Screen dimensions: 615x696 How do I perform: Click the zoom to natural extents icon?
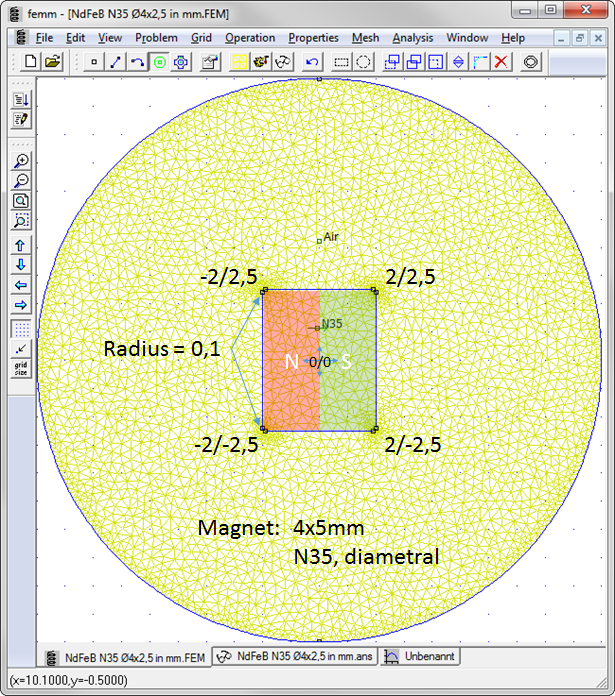click(21, 201)
